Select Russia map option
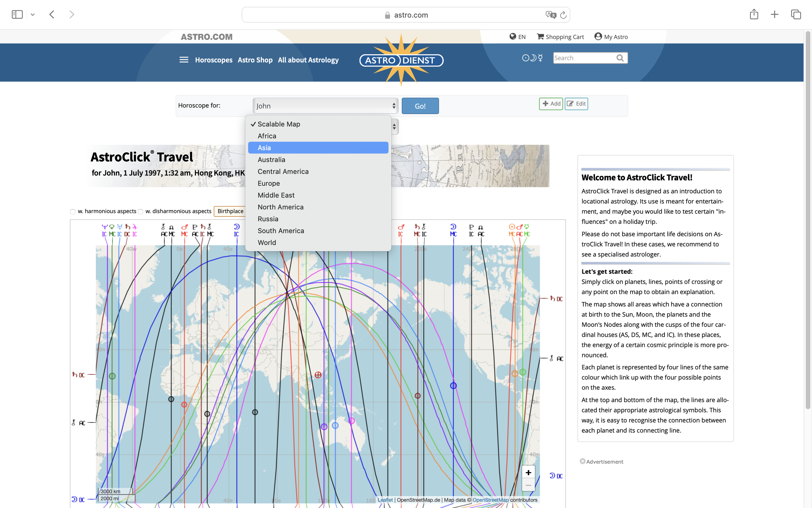The width and height of the screenshot is (812, 508). point(318,219)
